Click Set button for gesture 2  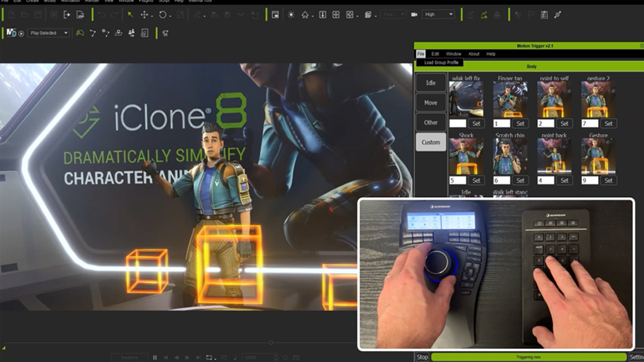[x=608, y=123]
